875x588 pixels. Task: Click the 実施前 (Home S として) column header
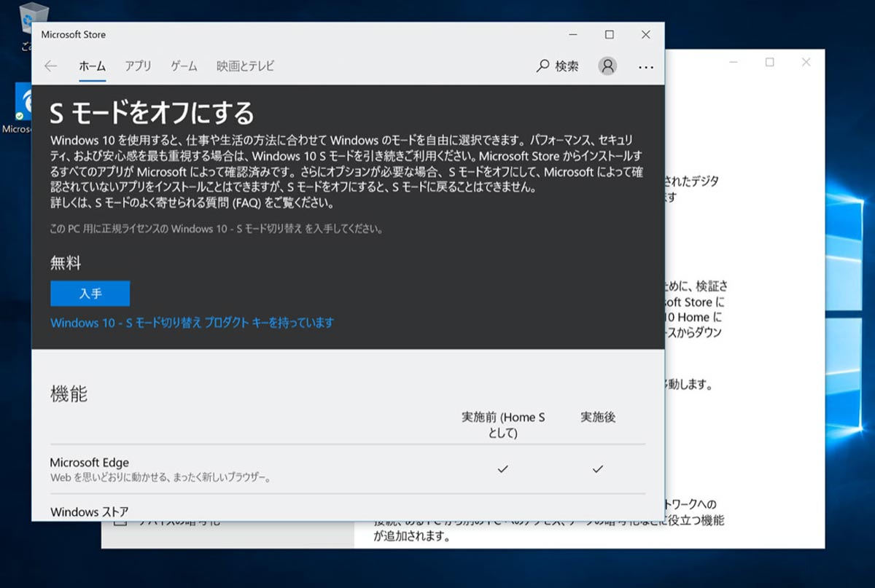tap(503, 425)
